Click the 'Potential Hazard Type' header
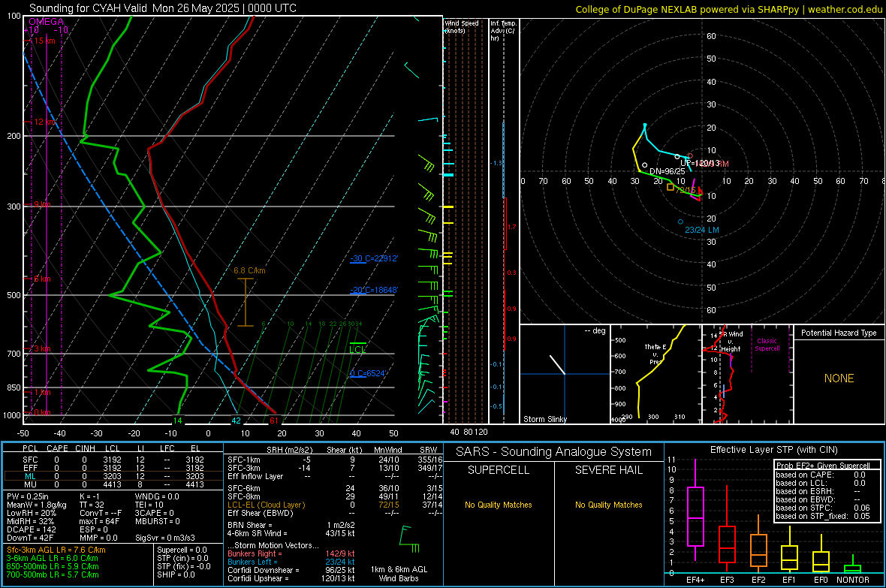 tap(839, 333)
